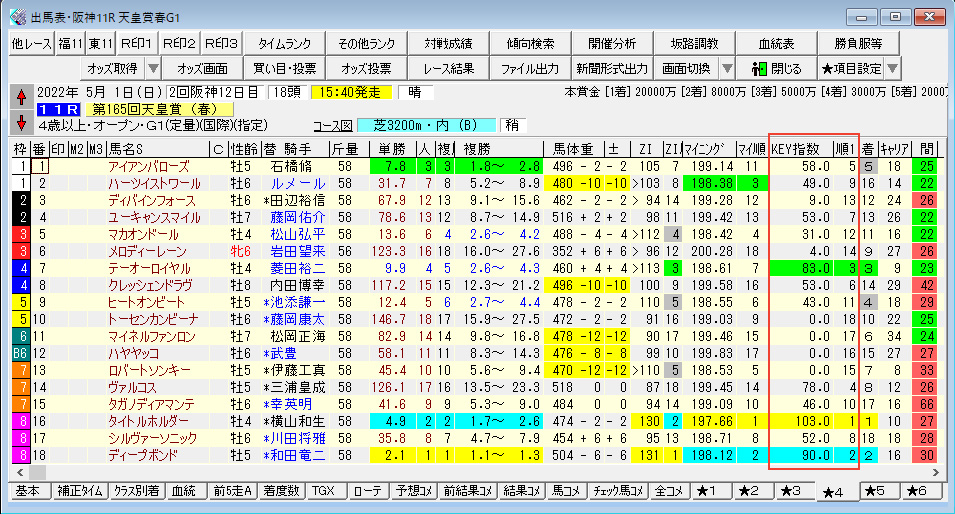Click the 閉じる button with person icon
955x514 pixels.
point(776,68)
